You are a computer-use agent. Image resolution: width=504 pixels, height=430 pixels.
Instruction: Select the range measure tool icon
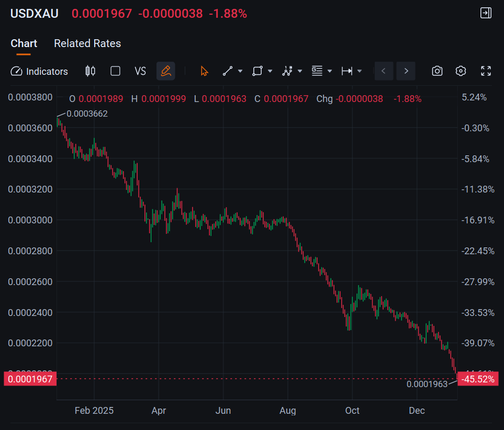pos(347,71)
